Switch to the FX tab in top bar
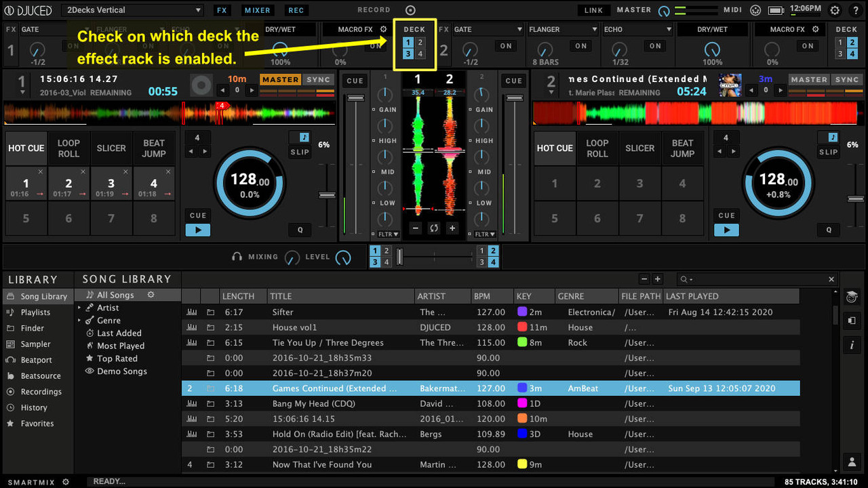 [x=221, y=10]
